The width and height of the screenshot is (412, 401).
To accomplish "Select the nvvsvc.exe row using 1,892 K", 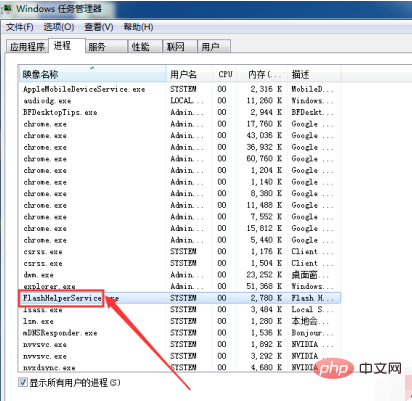I will (179, 344).
